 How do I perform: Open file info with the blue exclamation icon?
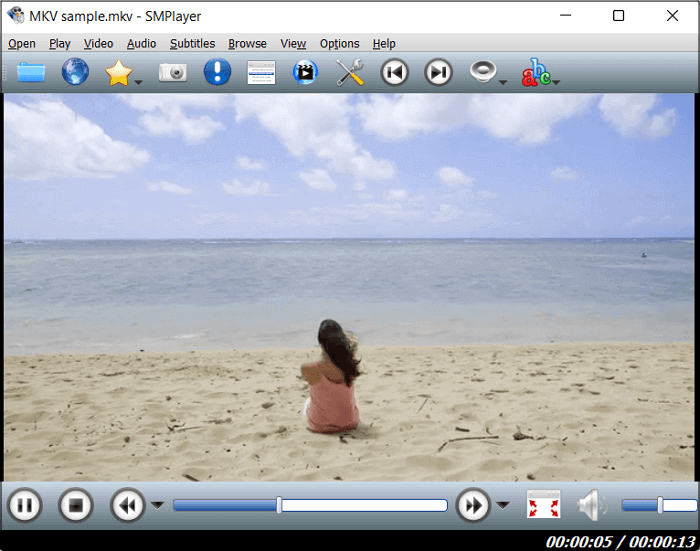[x=217, y=72]
